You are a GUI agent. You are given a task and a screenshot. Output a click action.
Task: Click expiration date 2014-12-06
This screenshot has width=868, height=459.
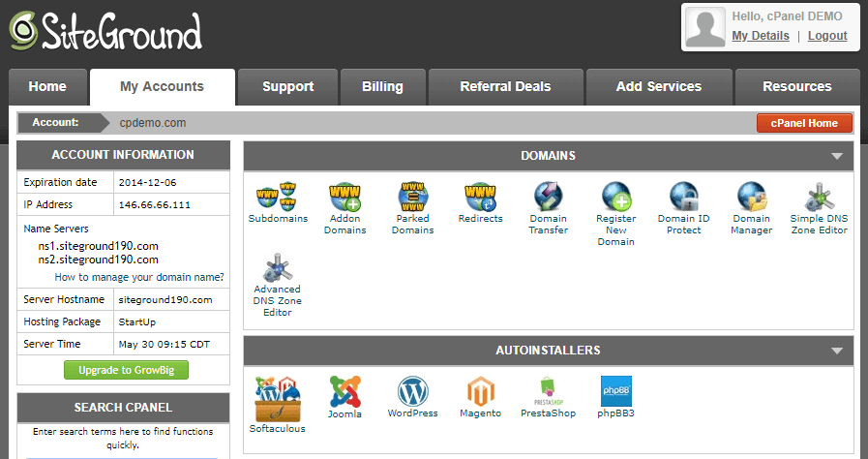pos(147,183)
